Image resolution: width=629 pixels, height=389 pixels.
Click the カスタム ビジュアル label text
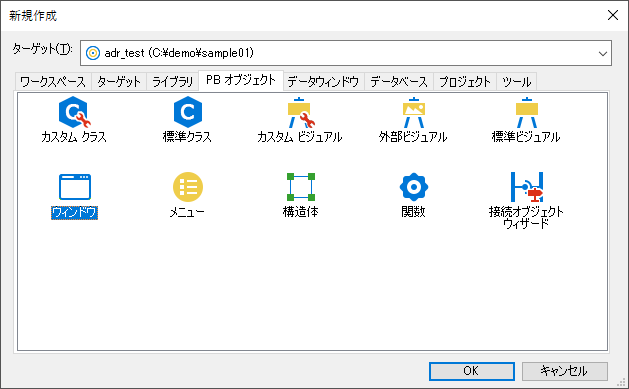coord(300,137)
